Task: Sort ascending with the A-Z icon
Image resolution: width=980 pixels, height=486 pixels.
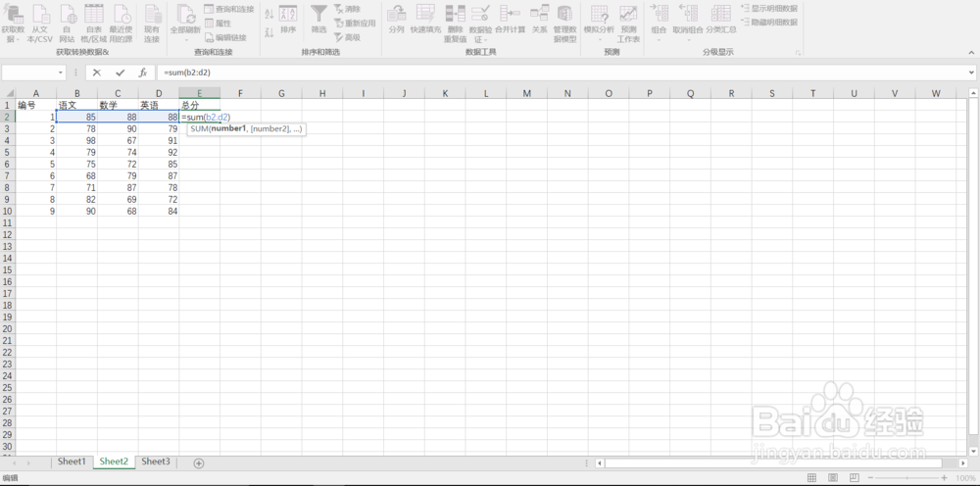Action: pyautogui.click(x=269, y=14)
